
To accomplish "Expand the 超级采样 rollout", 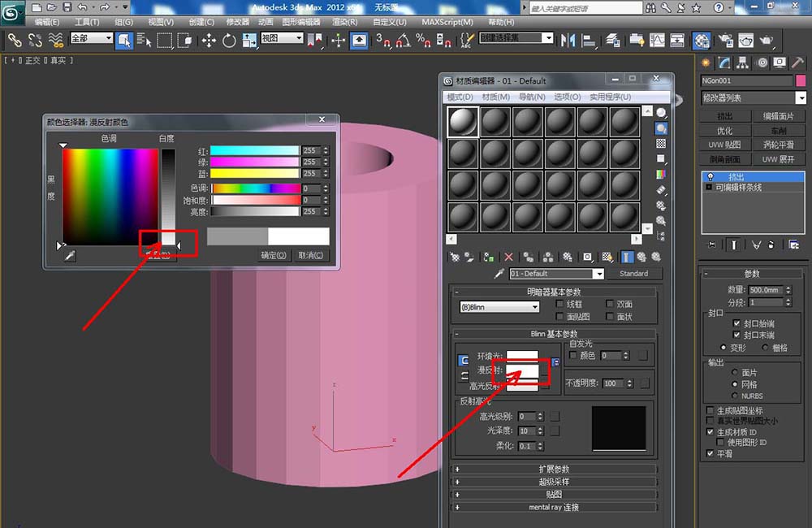I will click(x=554, y=482).
